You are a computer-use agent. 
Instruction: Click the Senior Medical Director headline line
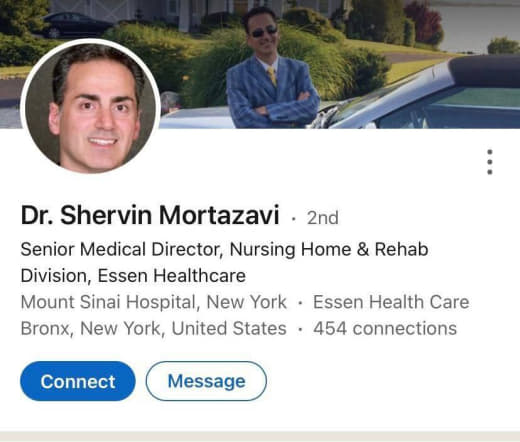point(224,249)
